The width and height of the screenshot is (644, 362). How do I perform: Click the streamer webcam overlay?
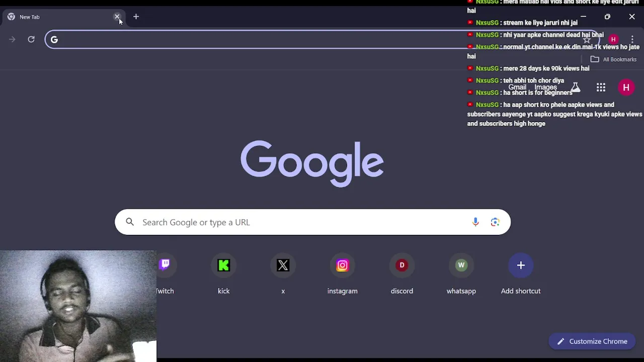point(78,306)
